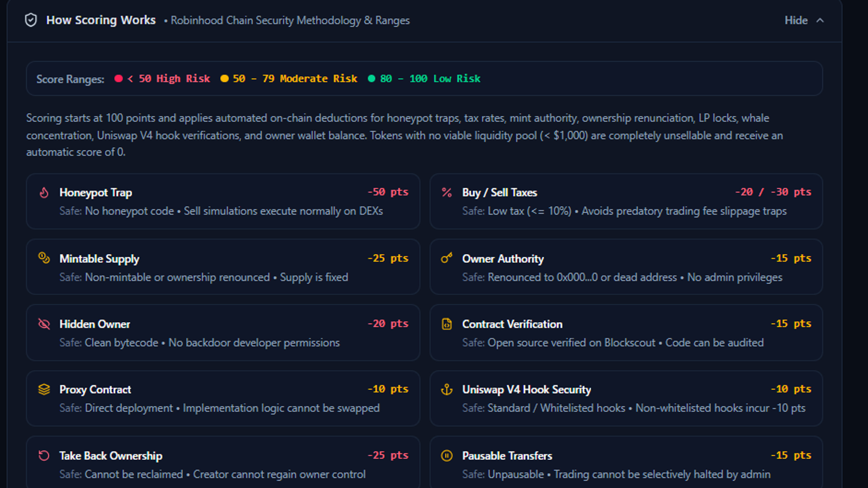Click the Score Ranges label

pos(70,79)
